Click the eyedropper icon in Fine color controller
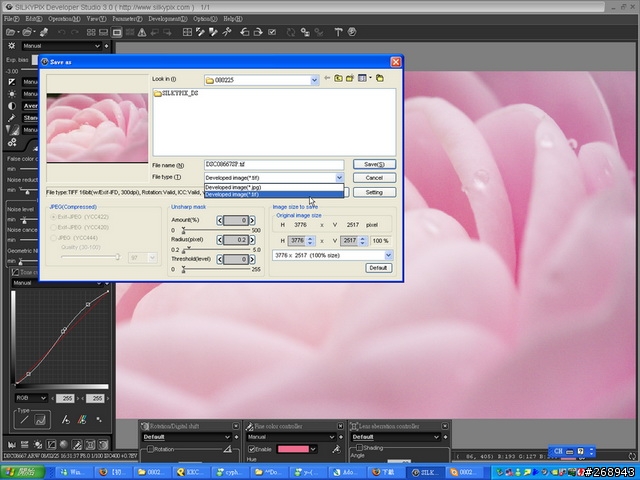The width and height of the screenshot is (640, 480). 336,449
